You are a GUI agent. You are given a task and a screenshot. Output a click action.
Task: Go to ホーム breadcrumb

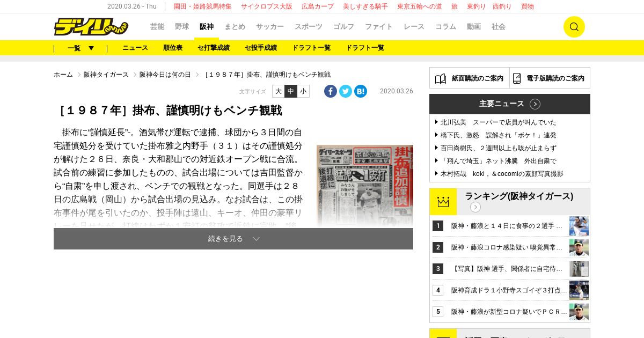(63, 75)
